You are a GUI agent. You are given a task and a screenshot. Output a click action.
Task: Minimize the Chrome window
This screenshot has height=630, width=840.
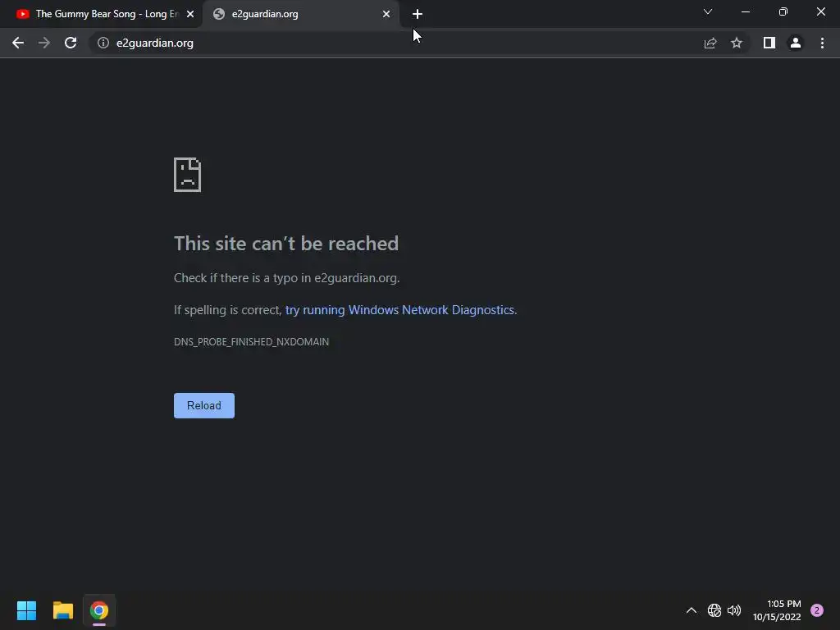click(745, 11)
